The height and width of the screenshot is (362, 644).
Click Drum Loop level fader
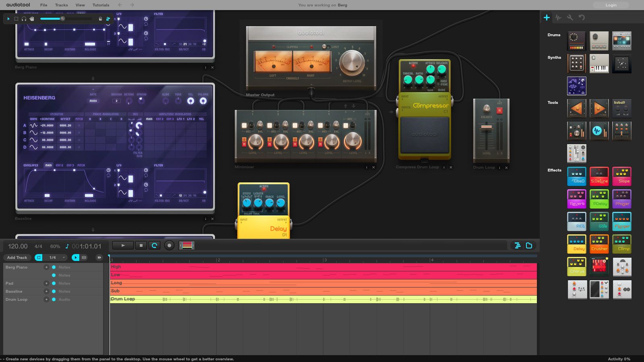point(487,127)
